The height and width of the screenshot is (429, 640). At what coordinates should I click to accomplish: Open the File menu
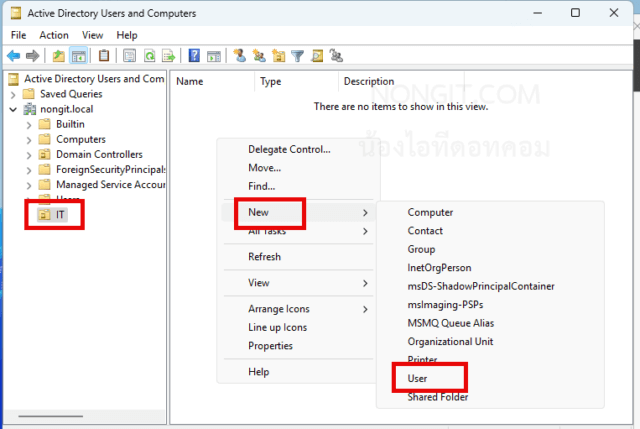coord(18,35)
